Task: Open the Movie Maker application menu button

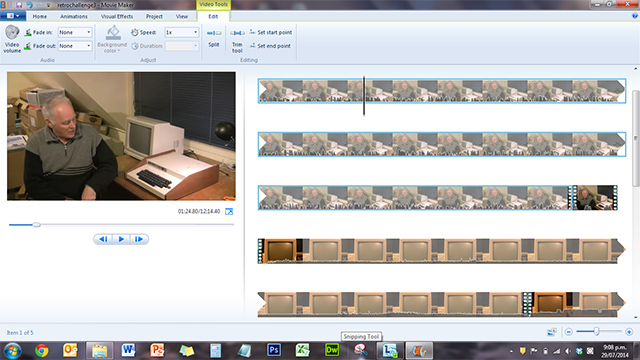Action: 13,16
